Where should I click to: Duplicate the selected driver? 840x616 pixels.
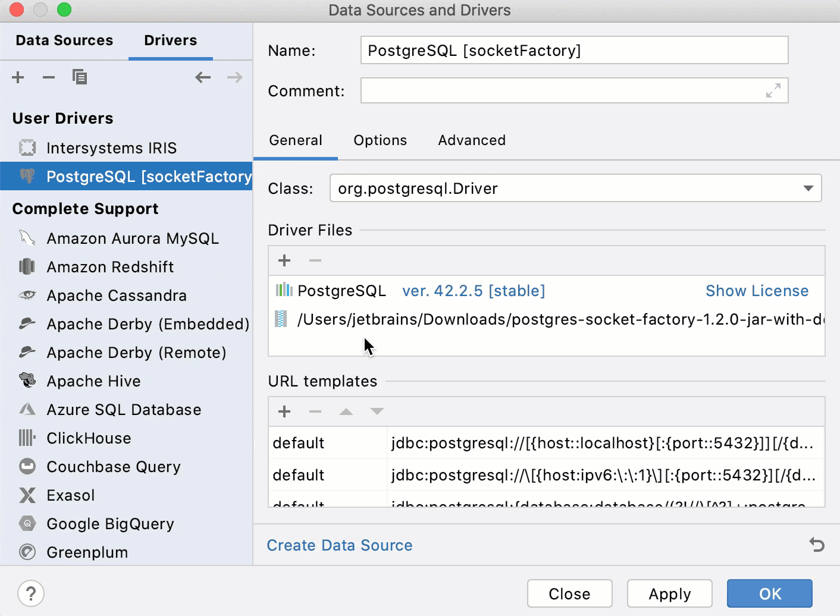pos(80,77)
